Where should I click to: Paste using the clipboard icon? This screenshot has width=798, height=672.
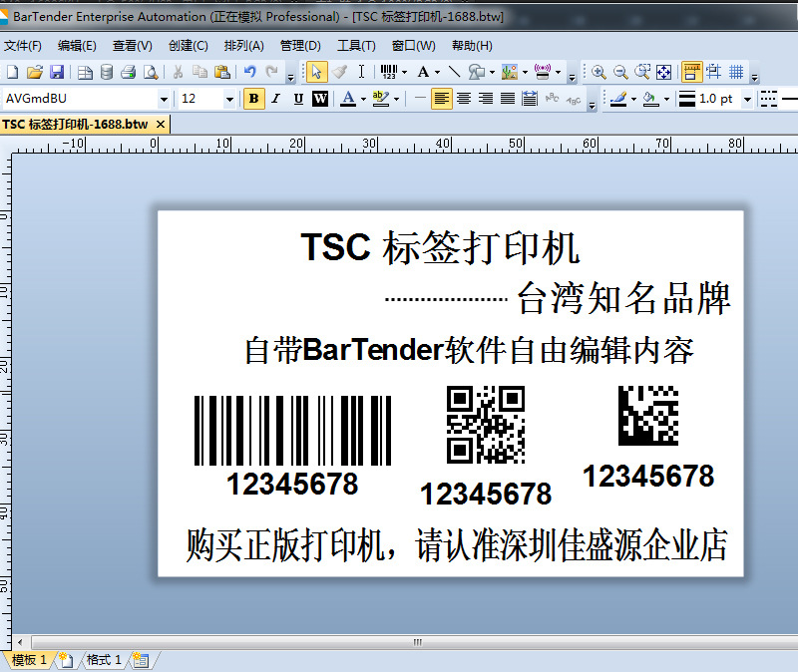(222, 72)
